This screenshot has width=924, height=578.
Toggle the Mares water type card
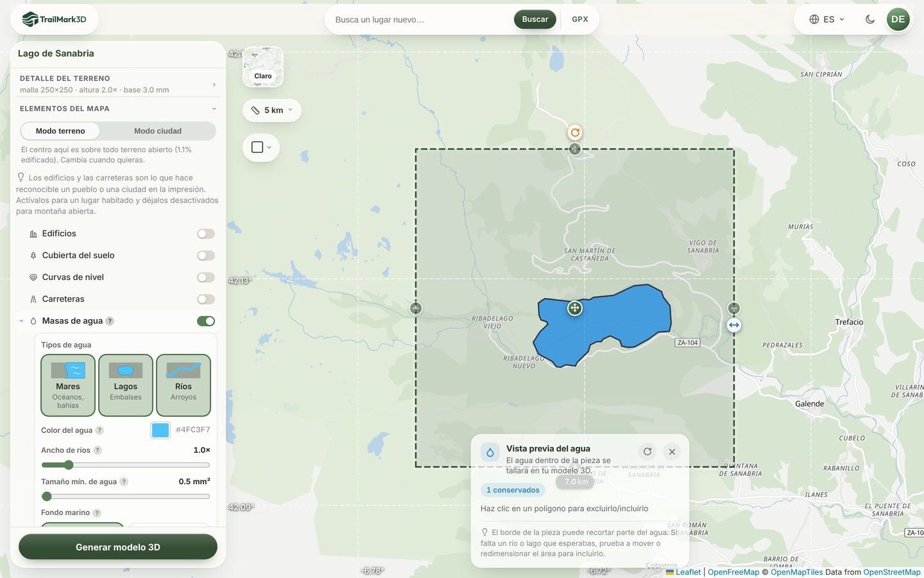click(68, 385)
